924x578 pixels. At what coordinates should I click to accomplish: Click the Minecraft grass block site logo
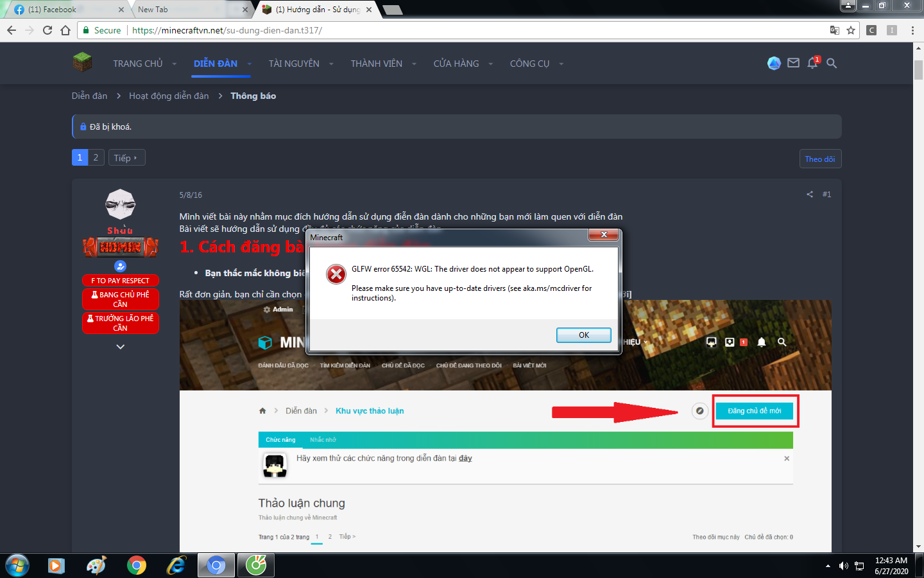click(x=82, y=62)
